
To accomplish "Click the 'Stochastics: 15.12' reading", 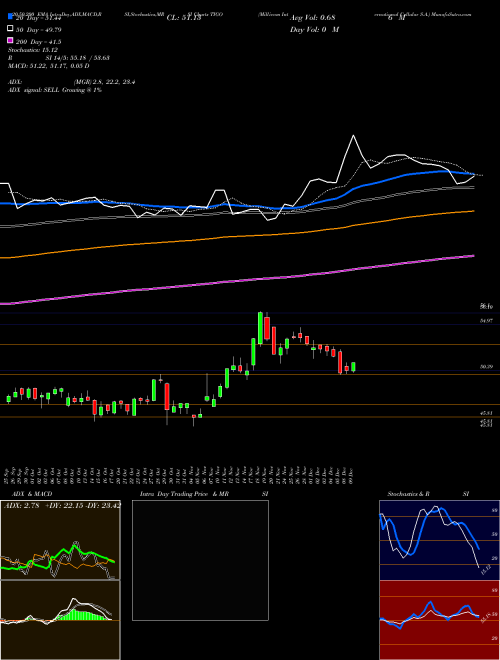I will [x=33, y=50].
